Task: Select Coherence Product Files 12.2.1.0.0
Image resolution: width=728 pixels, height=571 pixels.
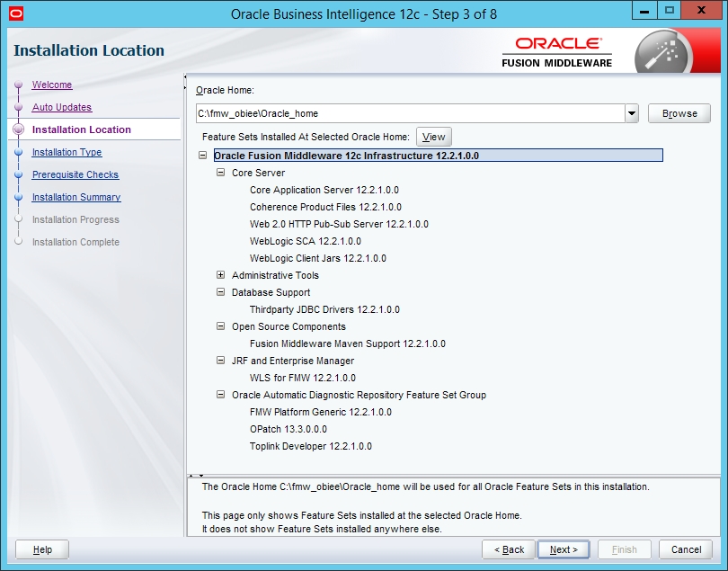Action: [325, 207]
